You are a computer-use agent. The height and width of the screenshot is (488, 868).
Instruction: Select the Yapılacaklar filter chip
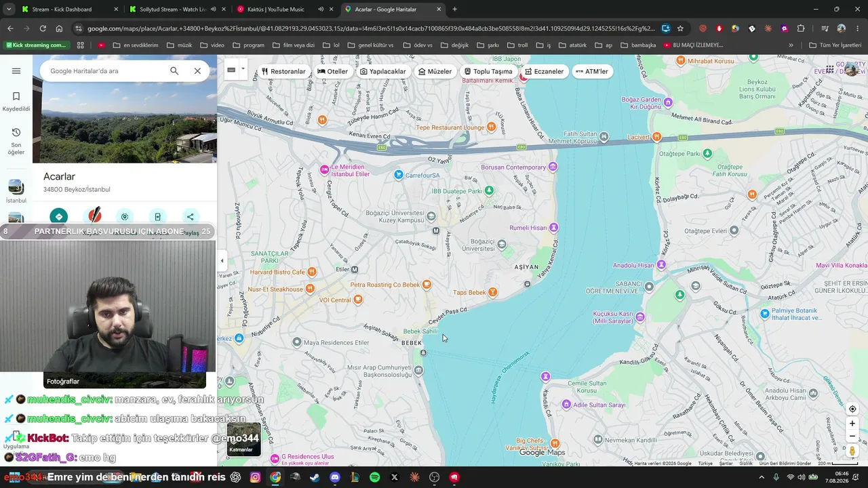click(x=383, y=71)
